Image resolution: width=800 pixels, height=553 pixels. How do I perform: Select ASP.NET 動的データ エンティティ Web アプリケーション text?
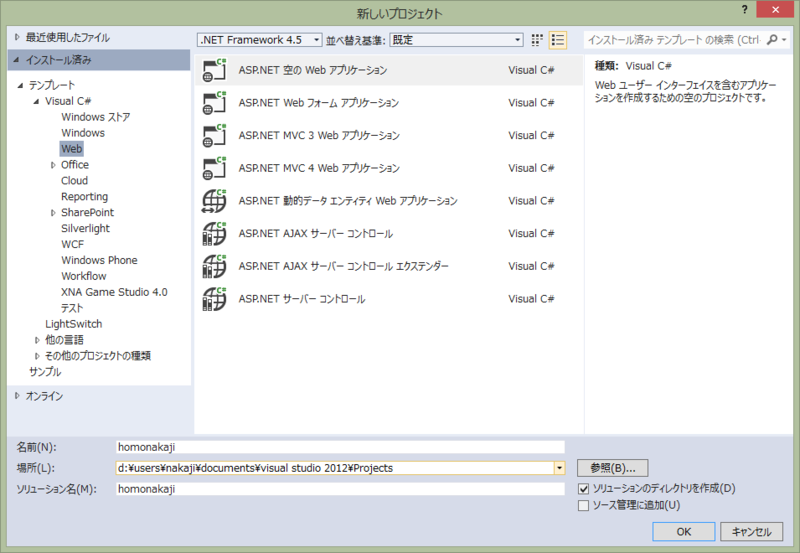tap(348, 201)
